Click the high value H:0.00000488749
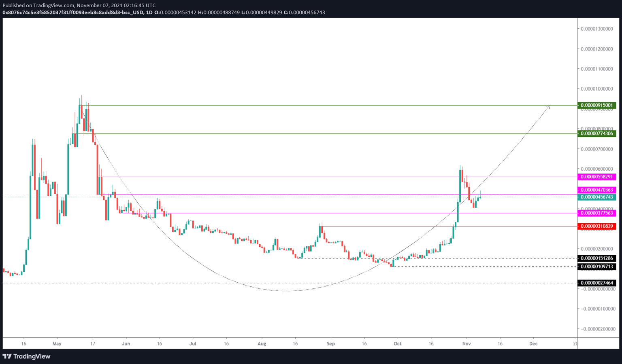This screenshot has width=622, height=364. tap(219, 13)
